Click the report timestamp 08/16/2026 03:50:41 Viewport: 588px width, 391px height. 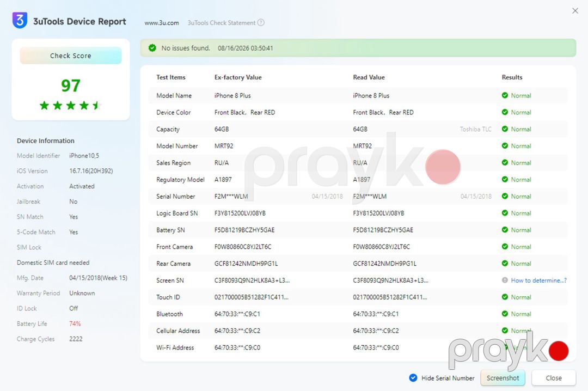coord(245,48)
